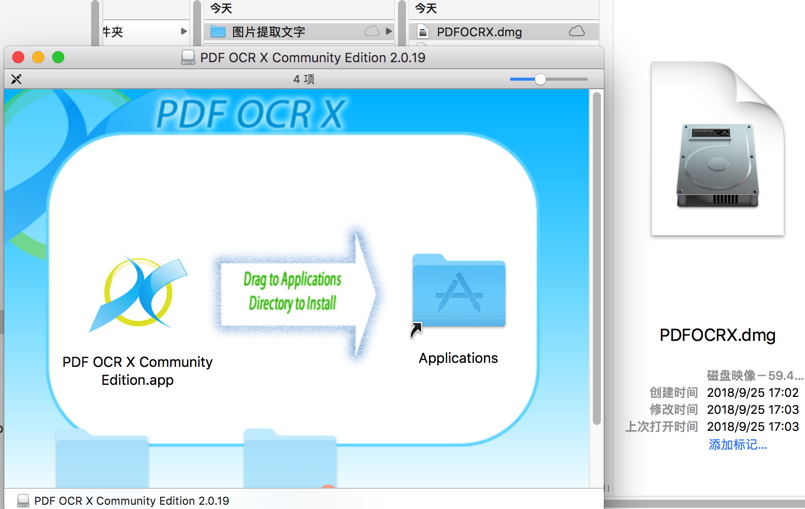
Task: Click cloud icon beside 图片提取文字 folder
Action: pos(372,32)
